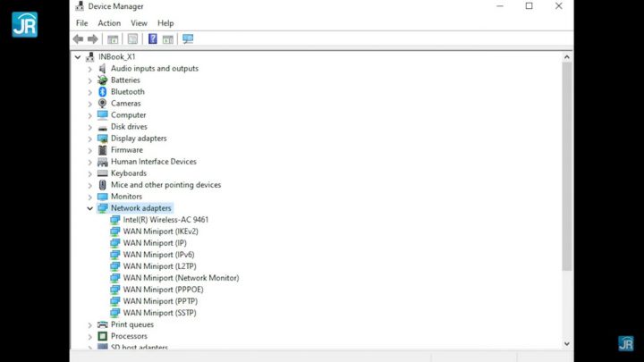Expand the Print queues category
The image size is (644, 362).
click(90, 325)
